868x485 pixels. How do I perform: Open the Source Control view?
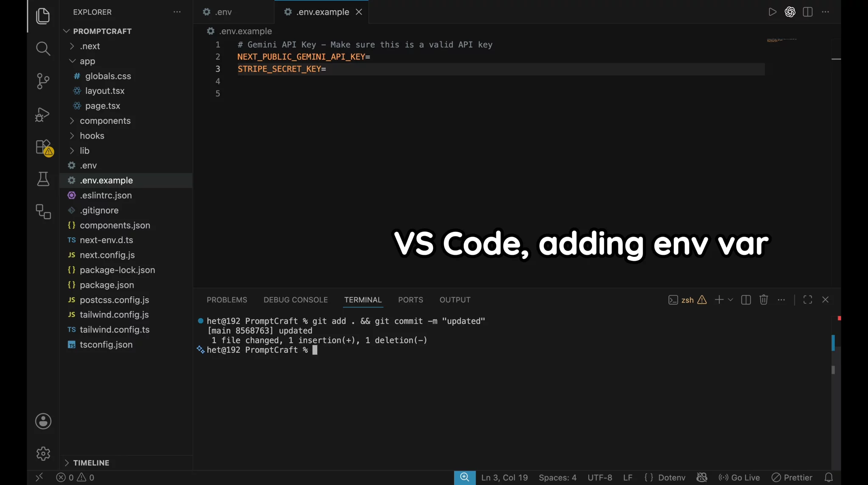pos(43,81)
